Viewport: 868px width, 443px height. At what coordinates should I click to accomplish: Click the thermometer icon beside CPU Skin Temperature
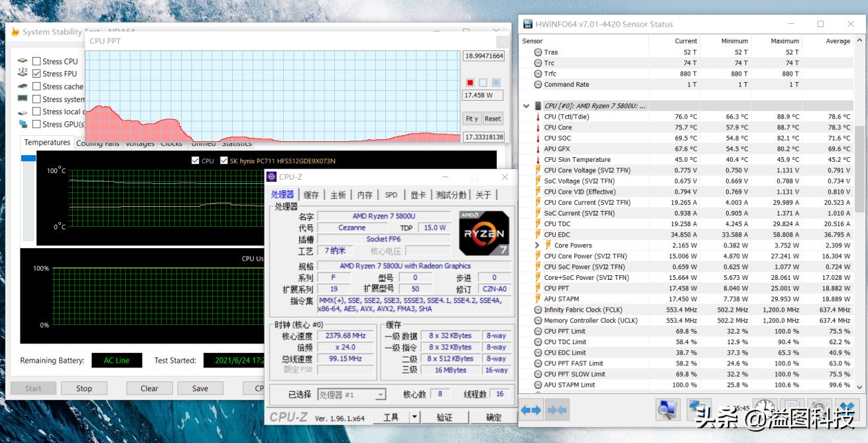(x=538, y=160)
